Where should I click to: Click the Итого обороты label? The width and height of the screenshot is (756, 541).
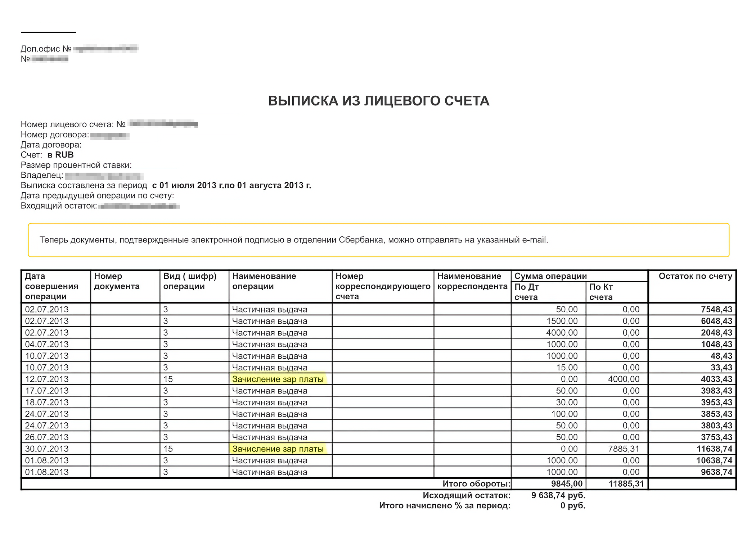click(x=476, y=484)
